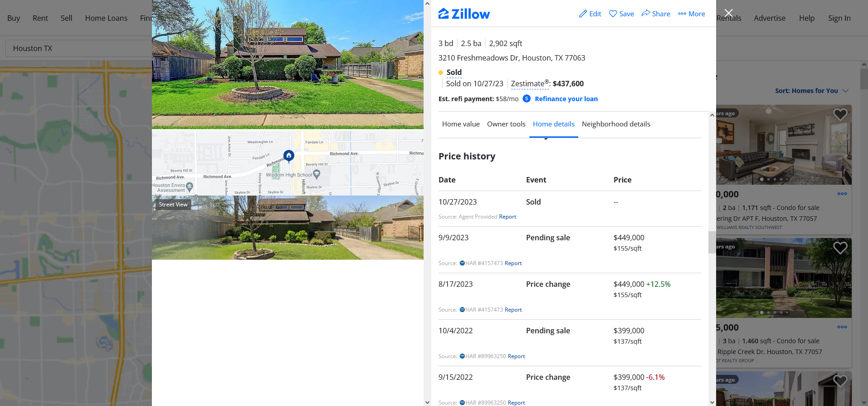Viewport: 868px width, 406px height.
Task: Click the details panel scrollbar thumb
Action: coord(712,242)
